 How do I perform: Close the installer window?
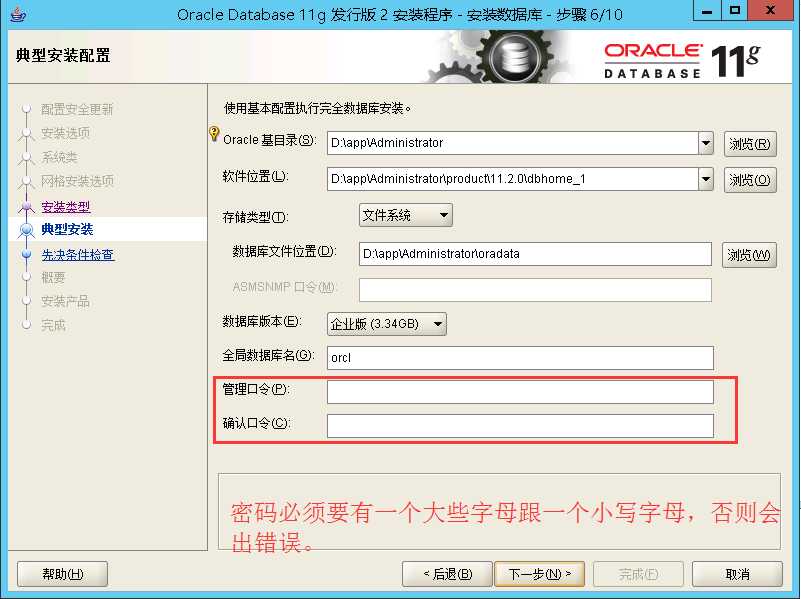(770, 10)
